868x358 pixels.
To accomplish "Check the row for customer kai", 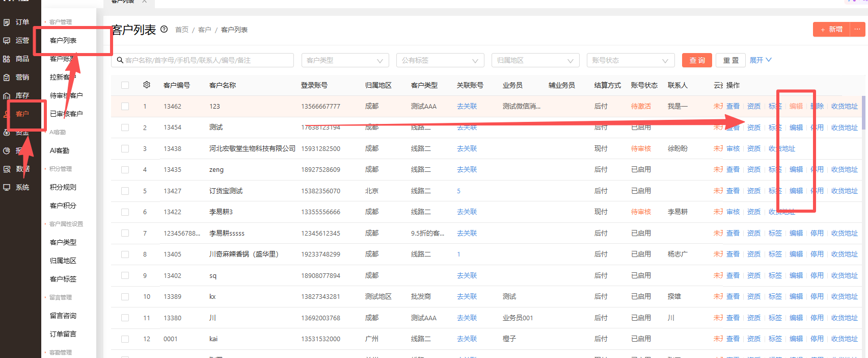I will pos(125,339).
